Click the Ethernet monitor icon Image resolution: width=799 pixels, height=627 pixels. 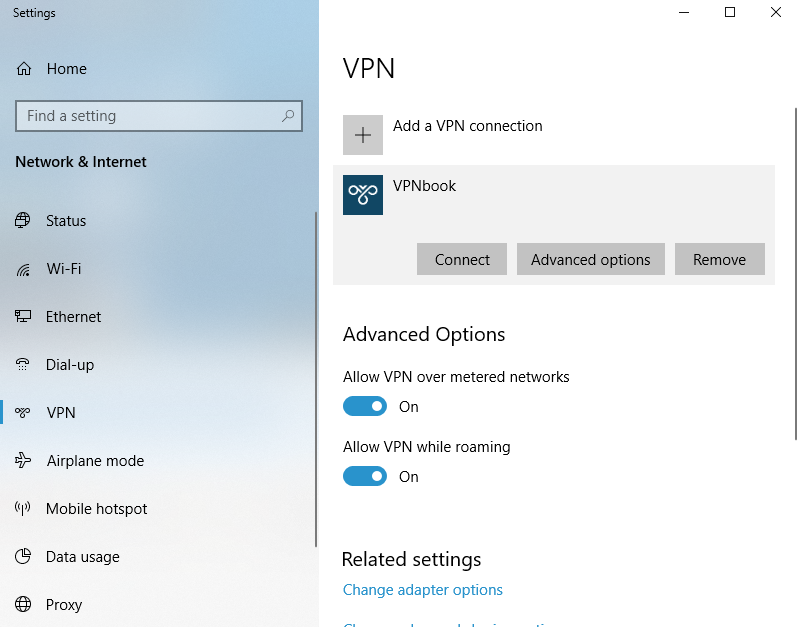click(24, 317)
